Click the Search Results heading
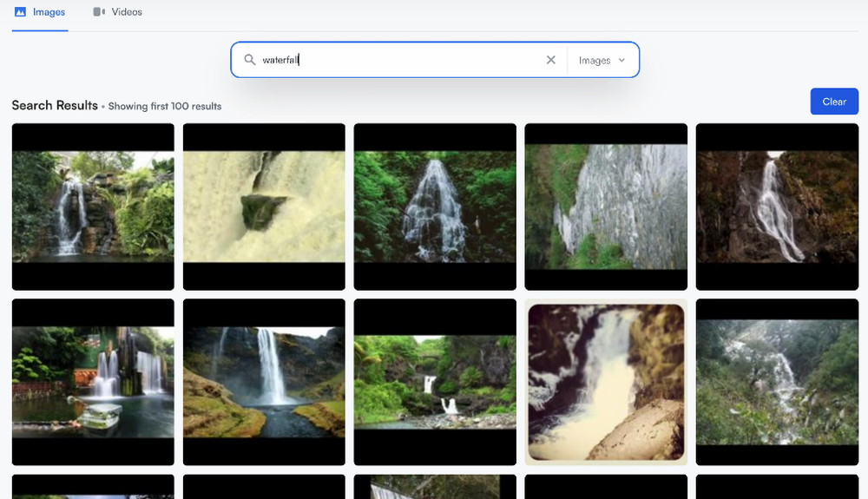The width and height of the screenshot is (868, 499). click(x=55, y=105)
